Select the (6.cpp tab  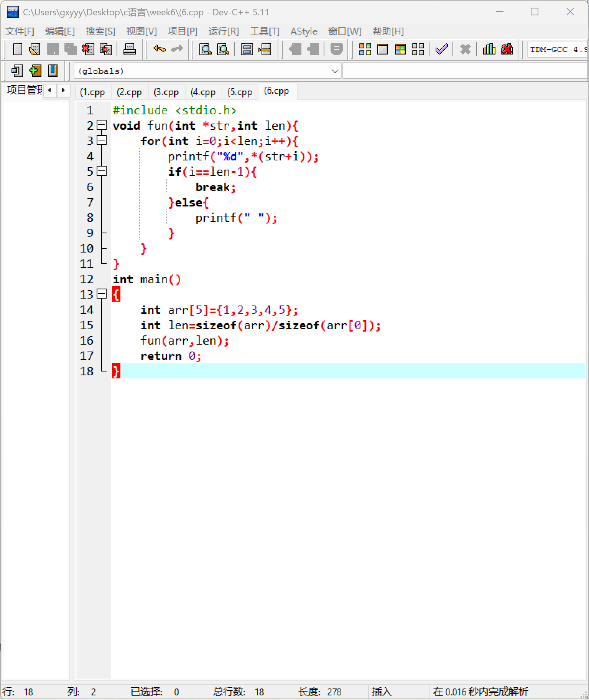click(x=277, y=91)
